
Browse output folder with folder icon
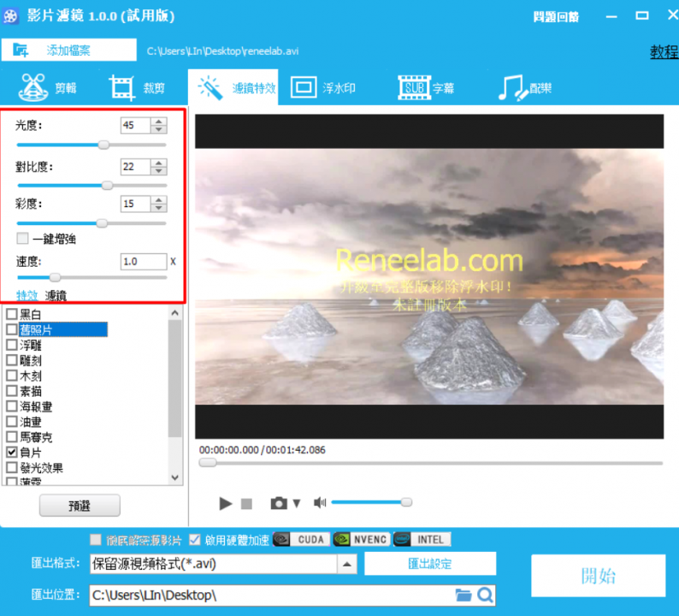click(463, 595)
